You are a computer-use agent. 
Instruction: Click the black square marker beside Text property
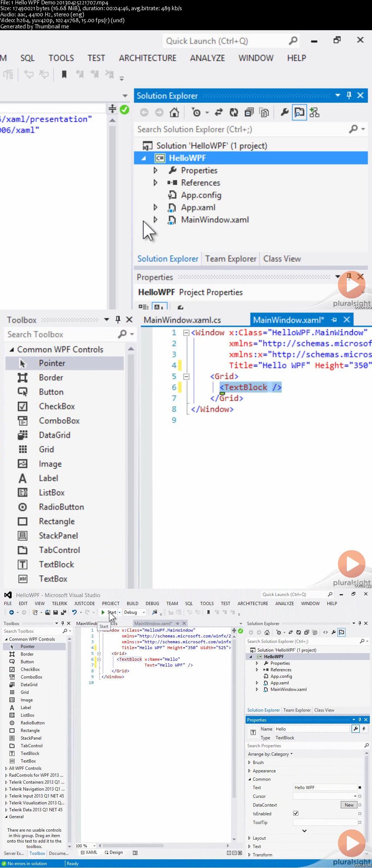click(360, 788)
